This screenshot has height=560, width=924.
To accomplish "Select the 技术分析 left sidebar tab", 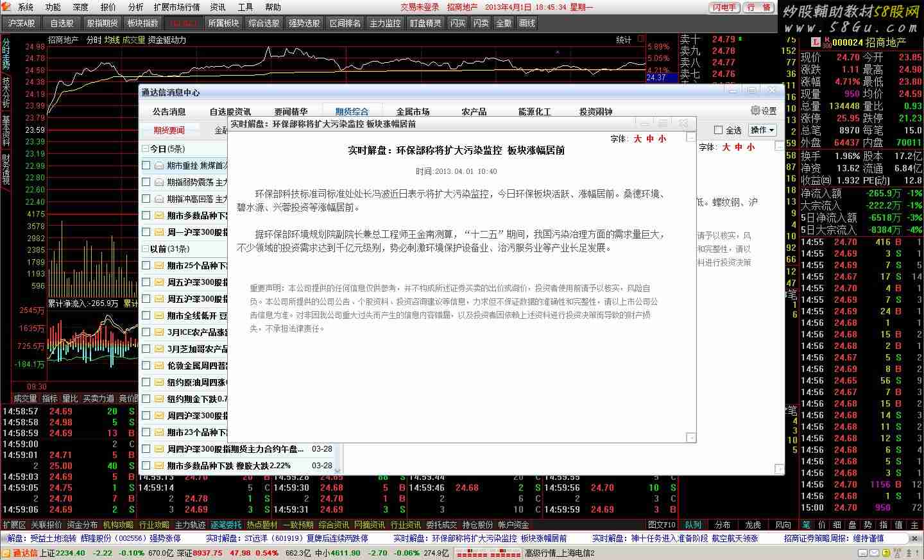I will (6, 92).
